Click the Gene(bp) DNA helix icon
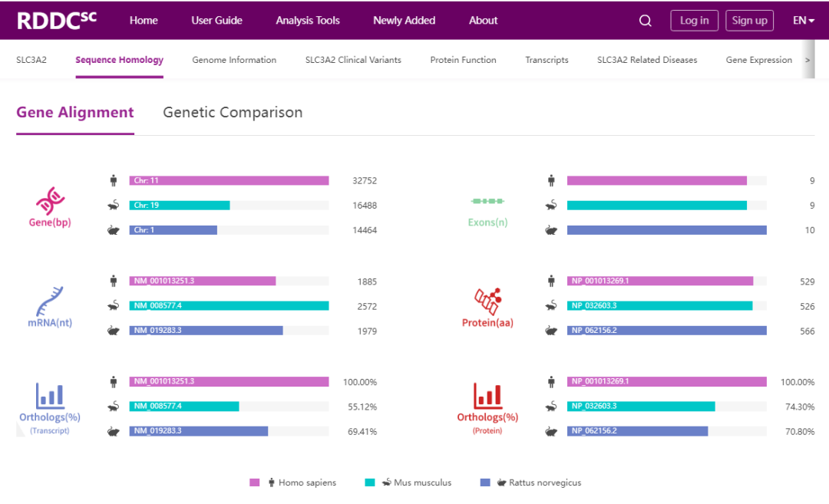829x504 pixels. point(50,200)
